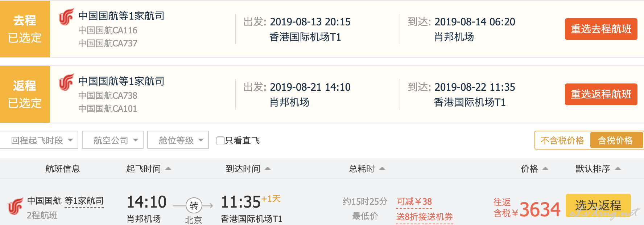
Task: Click 选为返程 button for the 3634 flight
Action: [598, 205]
